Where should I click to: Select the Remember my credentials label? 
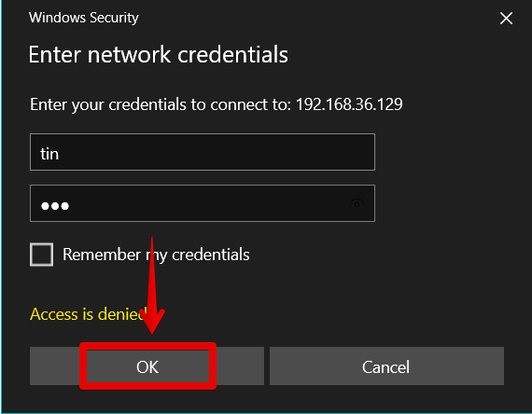click(156, 255)
